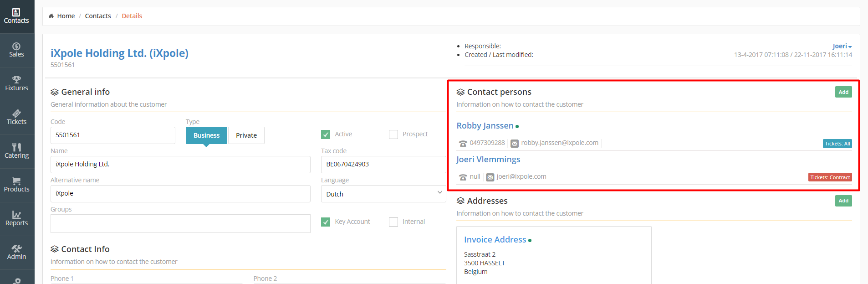Focus the Name input field
868x284 pixels.
pyautogui.click(x=180, y=165)
